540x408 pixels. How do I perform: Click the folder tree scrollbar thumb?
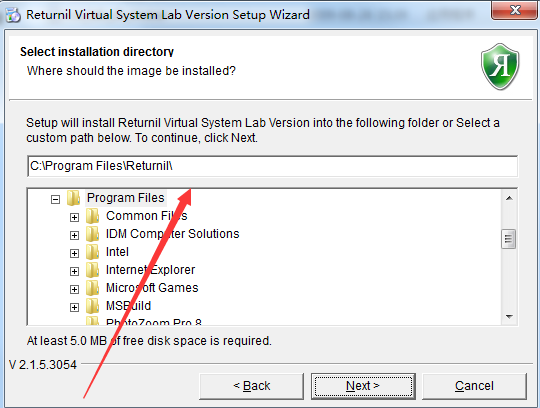(x=509, y=239)
